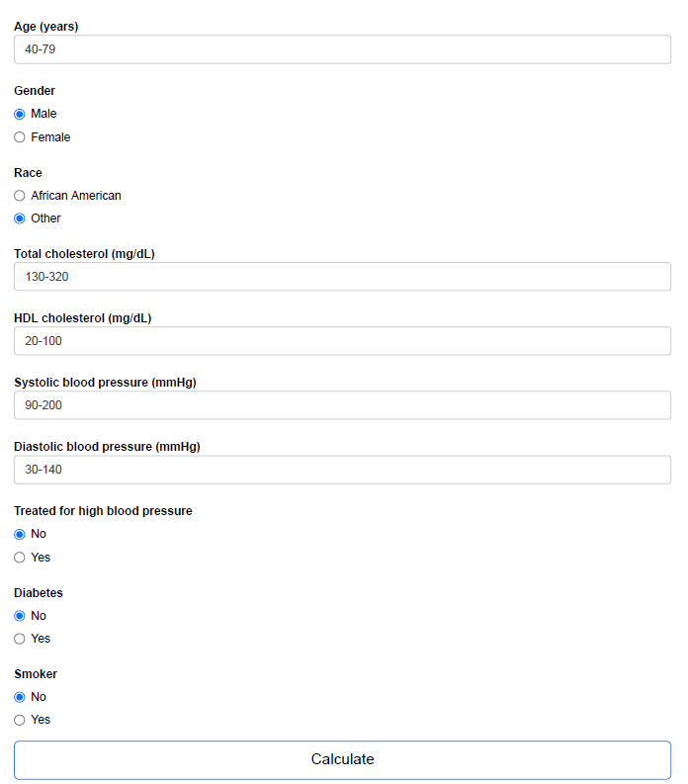Click the Diastolic blood pressure field
The height and width of the screenshot is (784, 688).
[342, 470]
